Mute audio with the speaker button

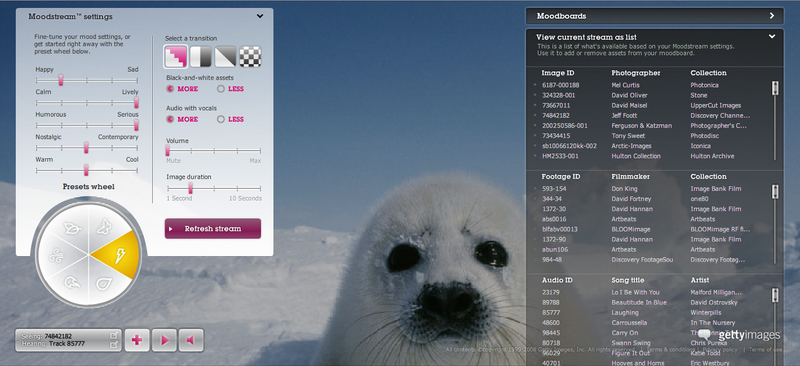click(191, 340)
